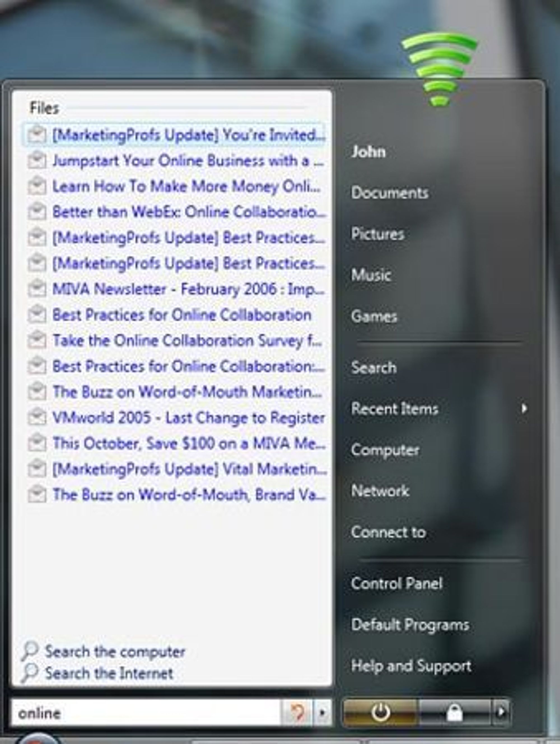Click the power button icon
The height and width of the screenshot is (744, 560).
pyautogui.click(x=381, y=712)
